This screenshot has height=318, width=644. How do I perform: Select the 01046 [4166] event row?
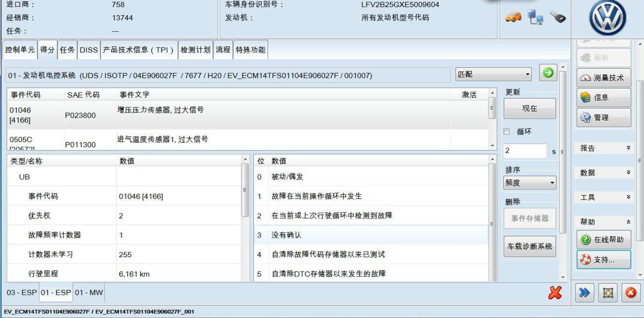click(248, 115)
